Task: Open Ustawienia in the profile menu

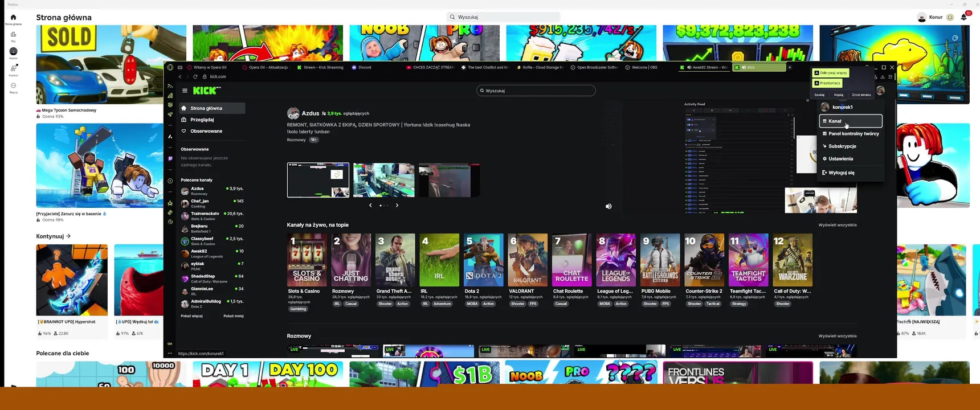Action: click(x=851, y=159)
